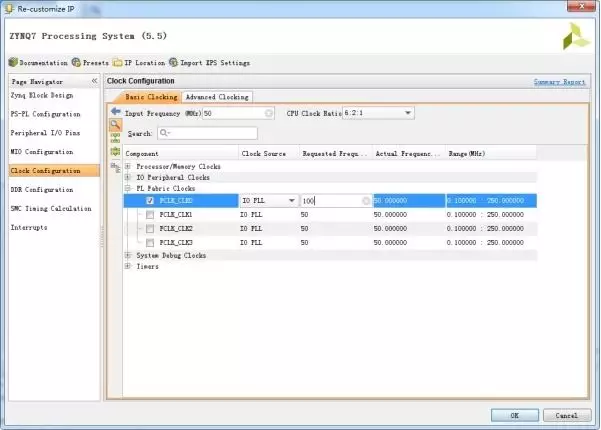Click the Range(MHz) column header

[x=491, y=153]
